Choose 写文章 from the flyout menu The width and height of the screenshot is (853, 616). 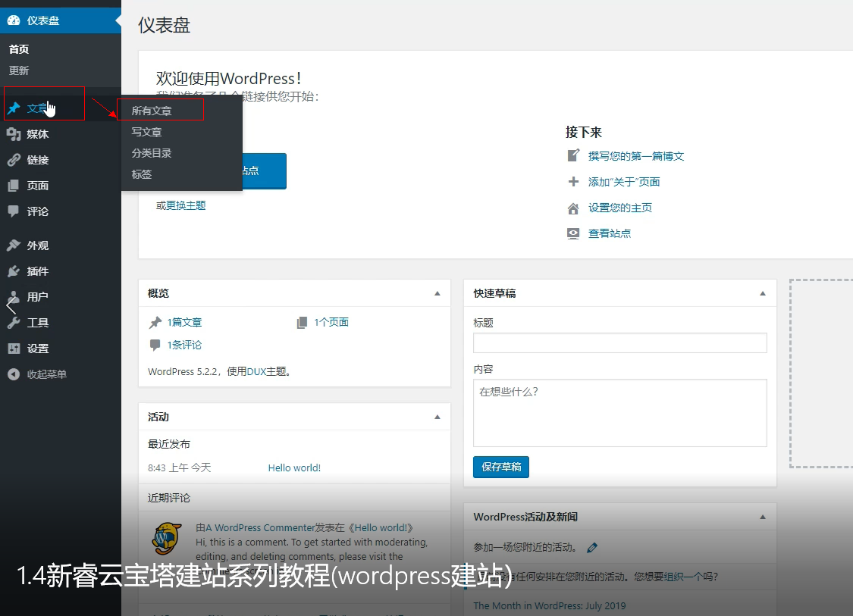click(147, 132)
